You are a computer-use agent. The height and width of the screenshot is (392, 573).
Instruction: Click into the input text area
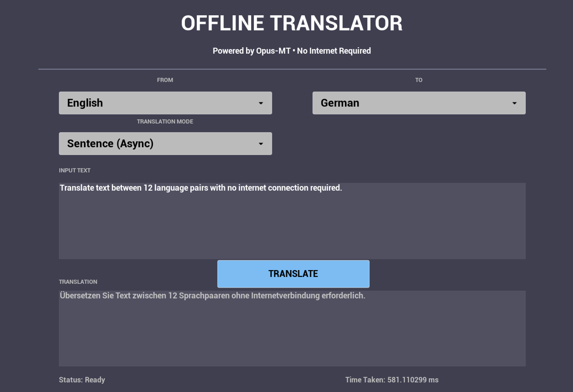tap(292, 221)
